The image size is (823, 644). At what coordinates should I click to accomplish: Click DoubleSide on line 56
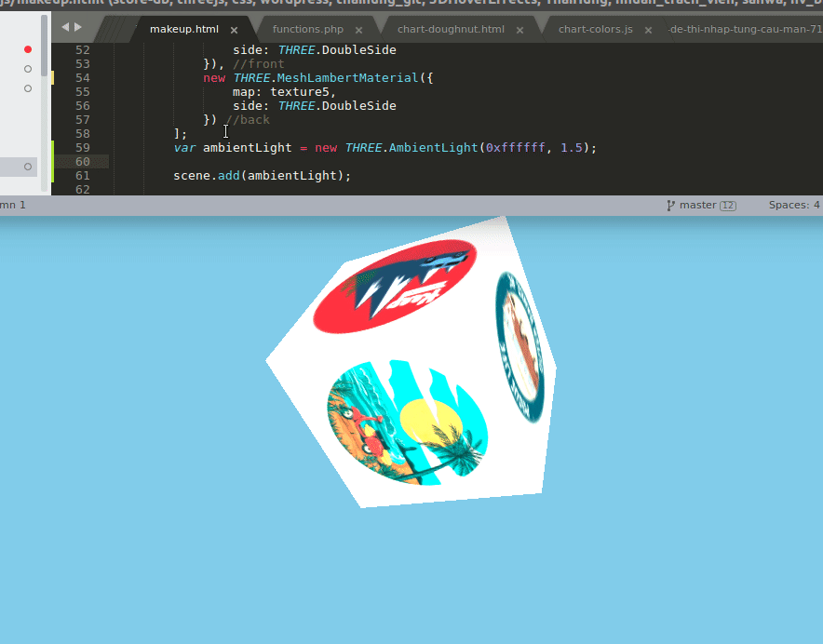coord(359,106)
